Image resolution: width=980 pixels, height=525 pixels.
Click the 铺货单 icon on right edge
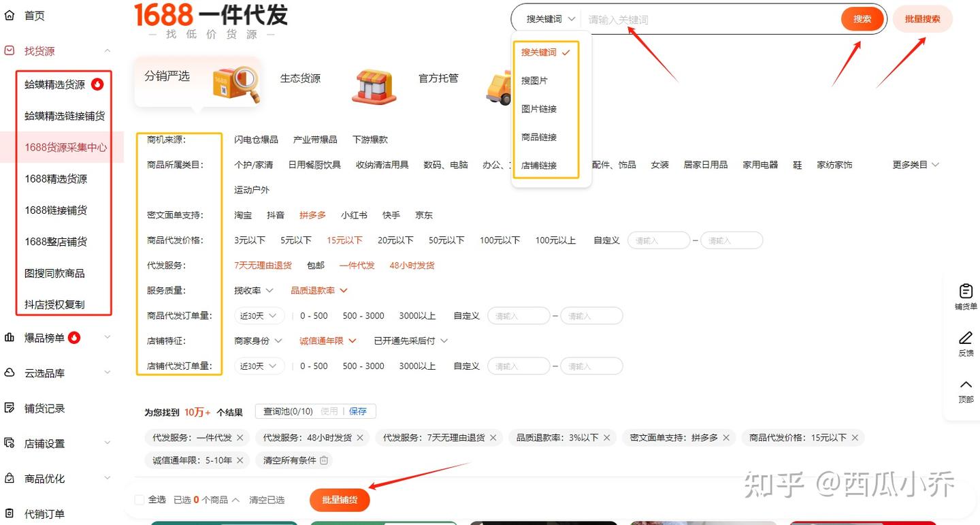click(965, 291)
